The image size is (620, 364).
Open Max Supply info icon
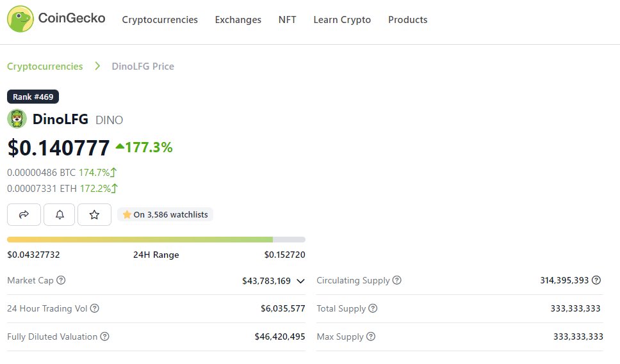370,336
